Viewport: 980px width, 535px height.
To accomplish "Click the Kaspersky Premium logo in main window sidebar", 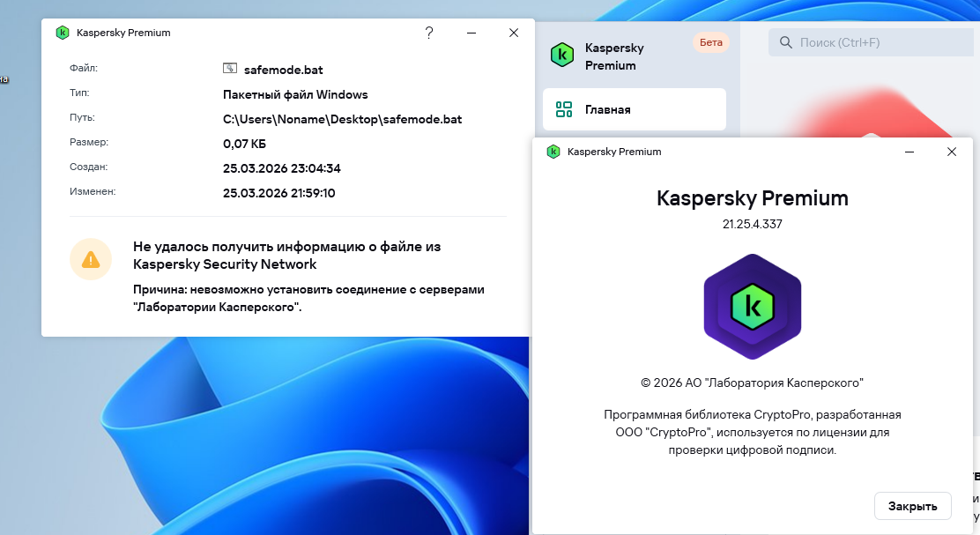I will click(x=562, y=55).
